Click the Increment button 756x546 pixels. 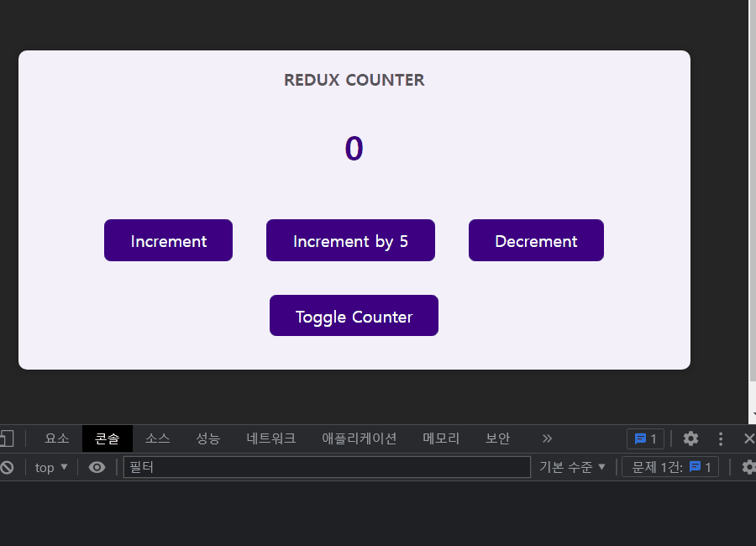168,240
